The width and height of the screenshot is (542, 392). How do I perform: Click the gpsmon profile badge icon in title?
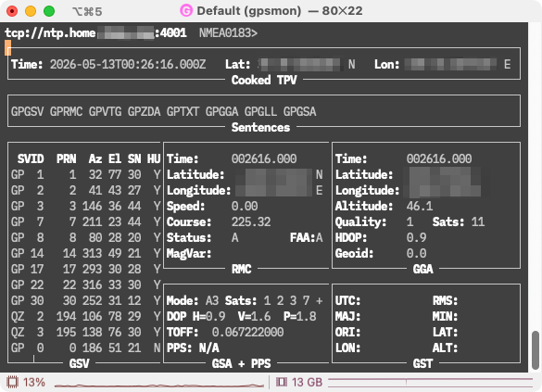pos(186,11)
